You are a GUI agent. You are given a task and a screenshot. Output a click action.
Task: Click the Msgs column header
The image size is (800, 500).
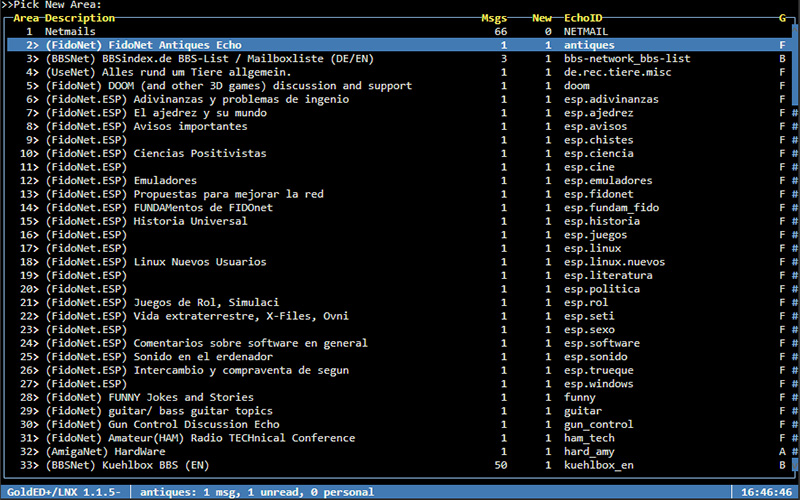(x=494, y=18)
